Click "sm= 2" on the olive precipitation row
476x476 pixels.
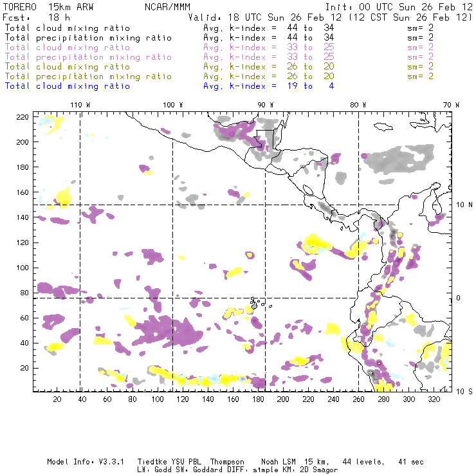pos(420,76)
